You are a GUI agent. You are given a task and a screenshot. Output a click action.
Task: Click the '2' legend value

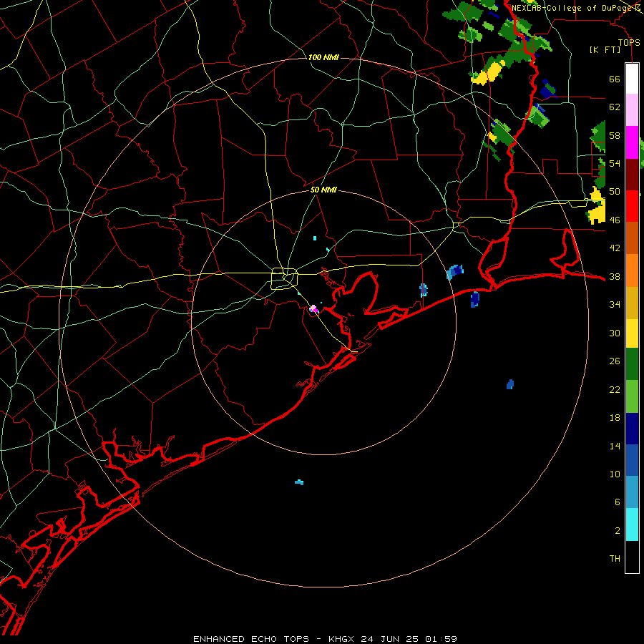[x=617, y=531]
